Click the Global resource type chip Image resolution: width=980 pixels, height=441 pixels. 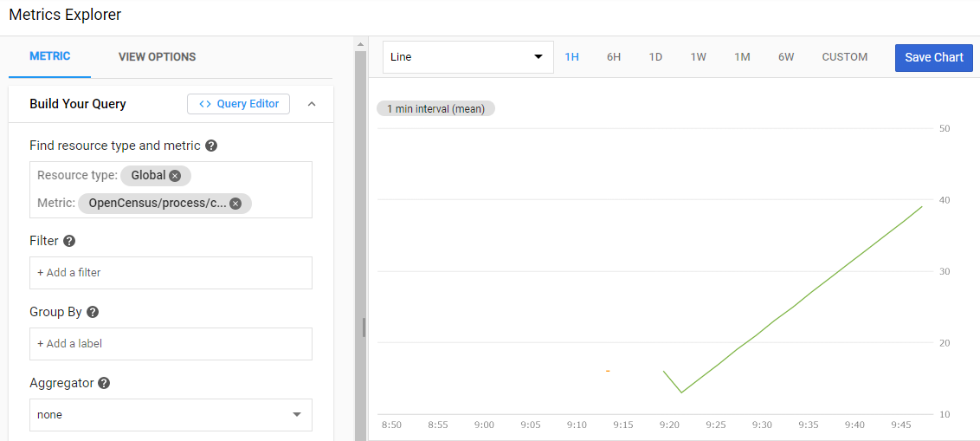pos(156,176)
